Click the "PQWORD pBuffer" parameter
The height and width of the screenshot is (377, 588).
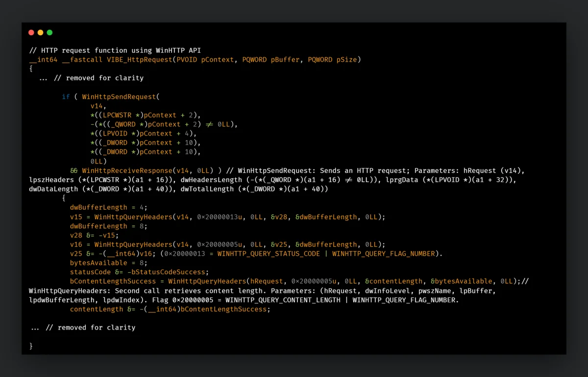pos(270,60)
